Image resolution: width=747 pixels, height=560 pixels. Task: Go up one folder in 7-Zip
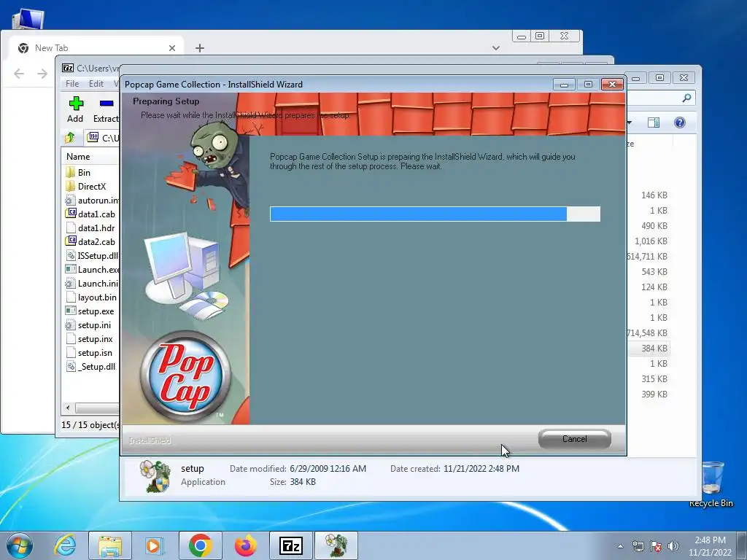pos(70,138)
